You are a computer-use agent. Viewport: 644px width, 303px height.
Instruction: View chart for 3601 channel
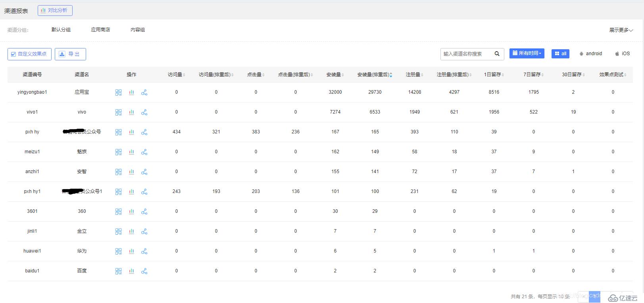tap(131, 211)
